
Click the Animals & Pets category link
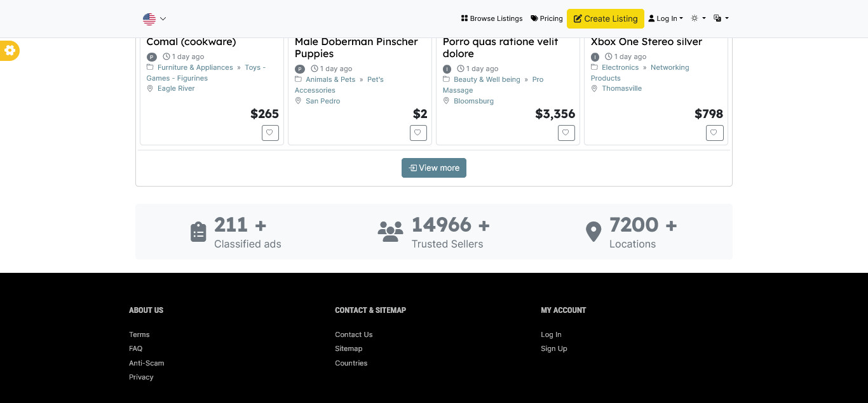coord(330,79)
